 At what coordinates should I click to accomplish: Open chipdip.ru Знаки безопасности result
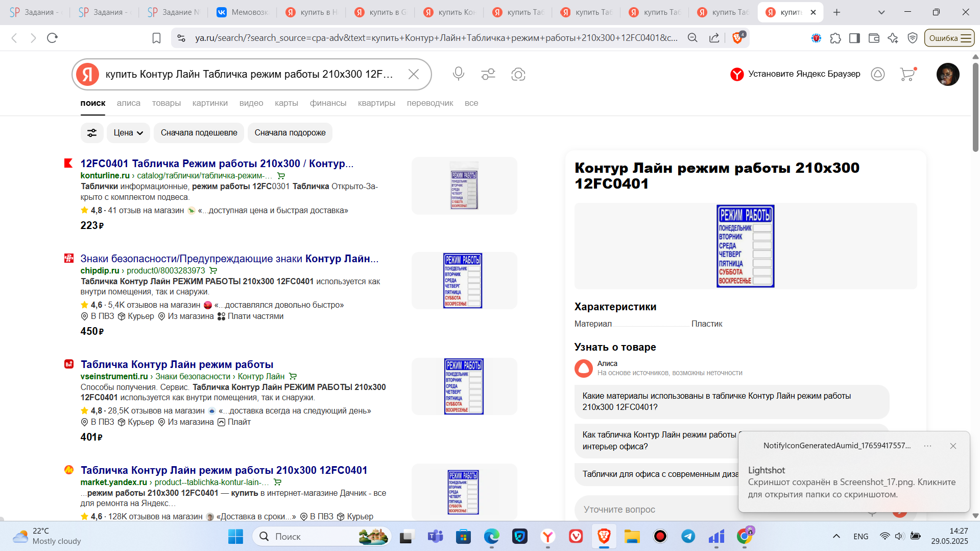pyautogui.click(x=230, y=259)
